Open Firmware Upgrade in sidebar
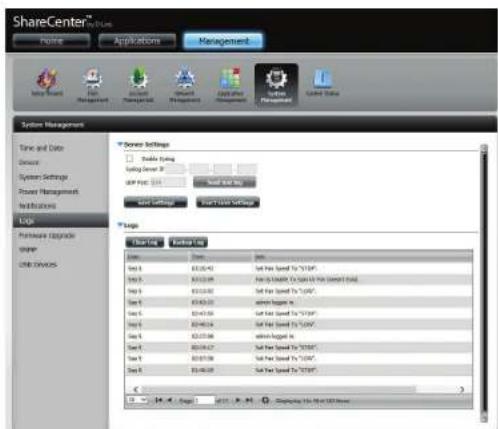The height and width of the screenshot is (429, 498). pyautogui.click(x=47, y=236)
